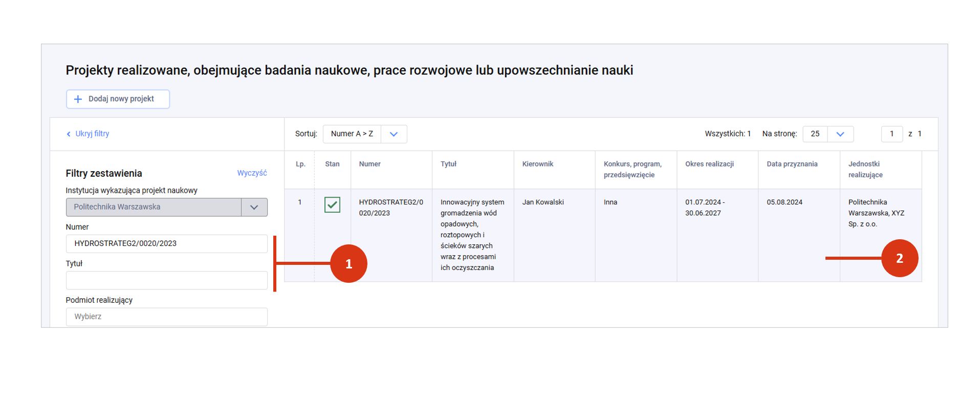Screen dimensions: 980x416
Task: Open the Politechnika Warszawska institution dropdown
Action: point(254,207)
